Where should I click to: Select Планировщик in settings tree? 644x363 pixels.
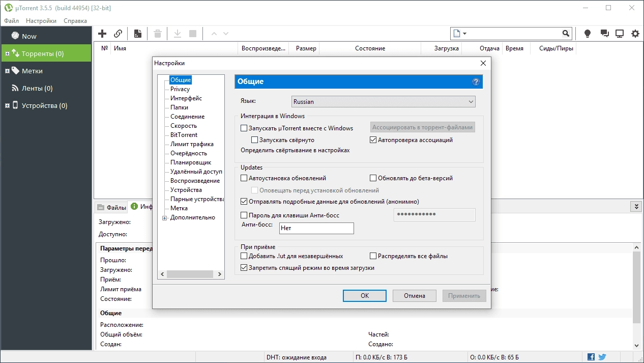coord(191,162)
